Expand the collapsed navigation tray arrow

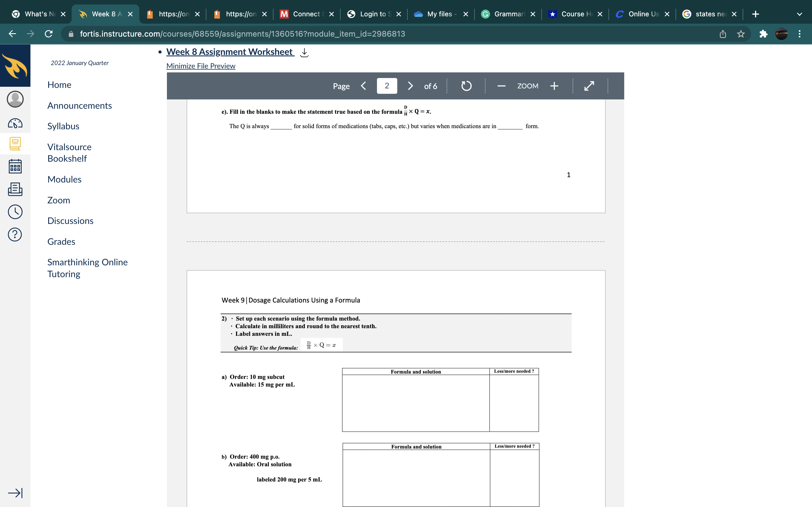pos(15,493)
